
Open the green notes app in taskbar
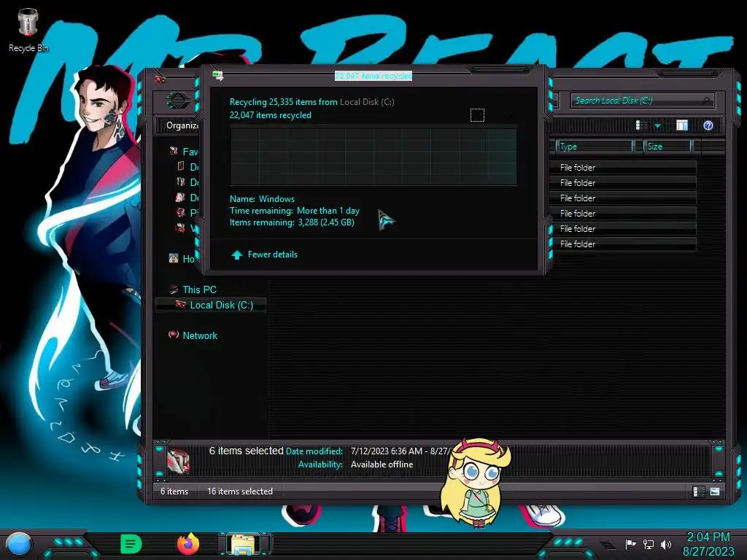coord(131,544)
